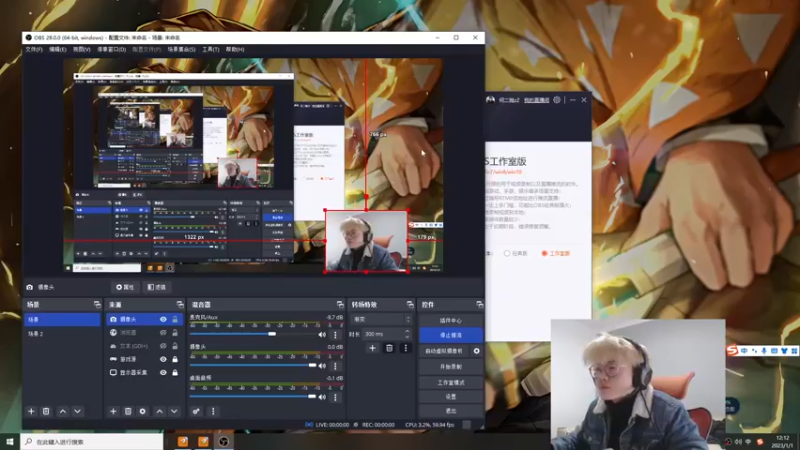Click 开始录制 button in Controls

(x=451, y=366)
